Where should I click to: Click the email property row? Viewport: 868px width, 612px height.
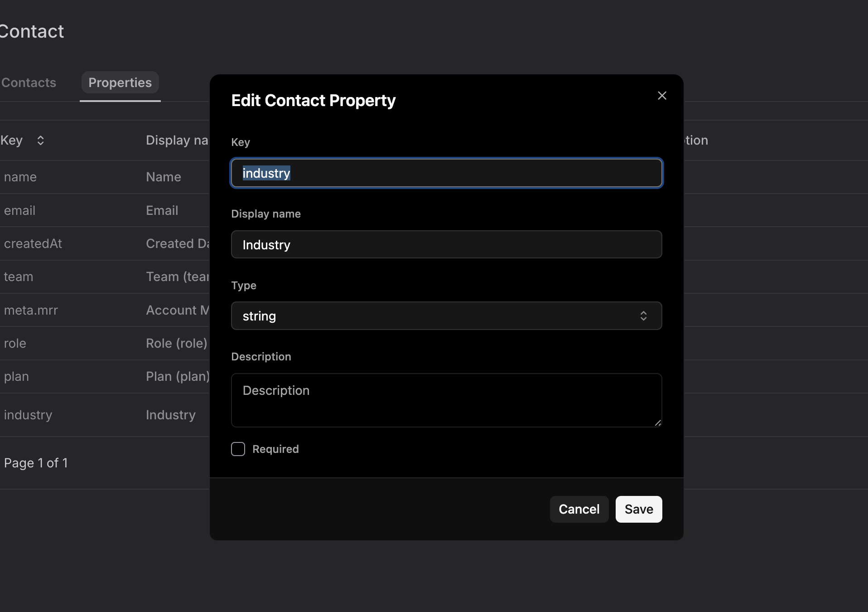(x=20, y=210)
